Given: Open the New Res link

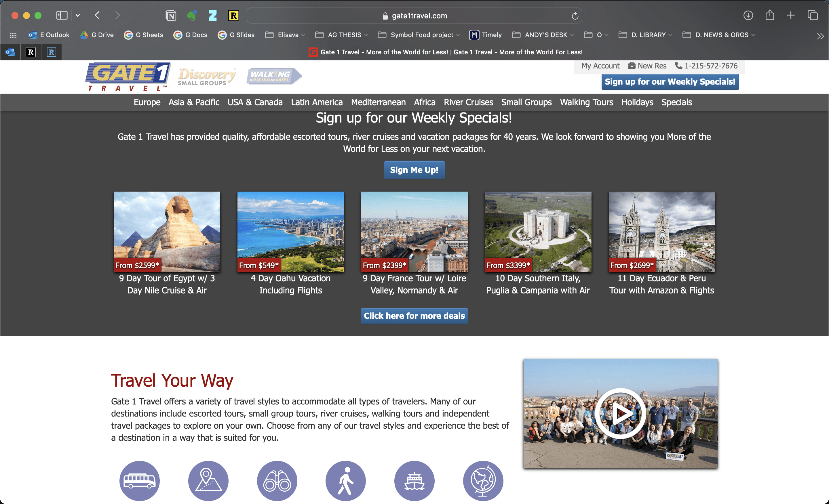Looking at the screenshot, I should pos(647,66).
